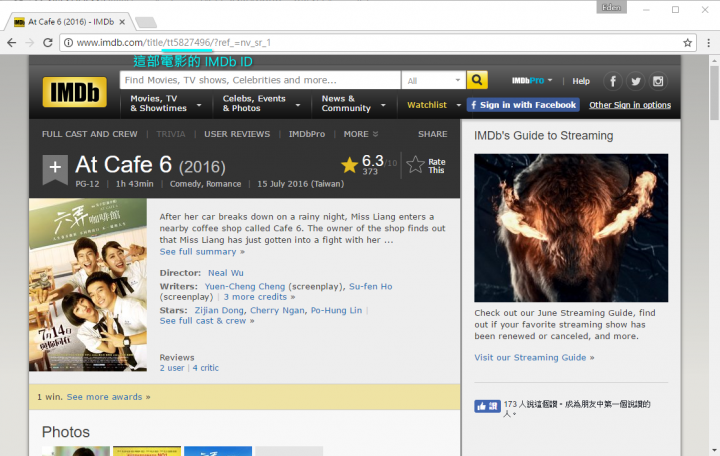This screenshot has width=720, height=456.
Task: Bookmark this page with the star icon
Action: [x=687, y=43]
